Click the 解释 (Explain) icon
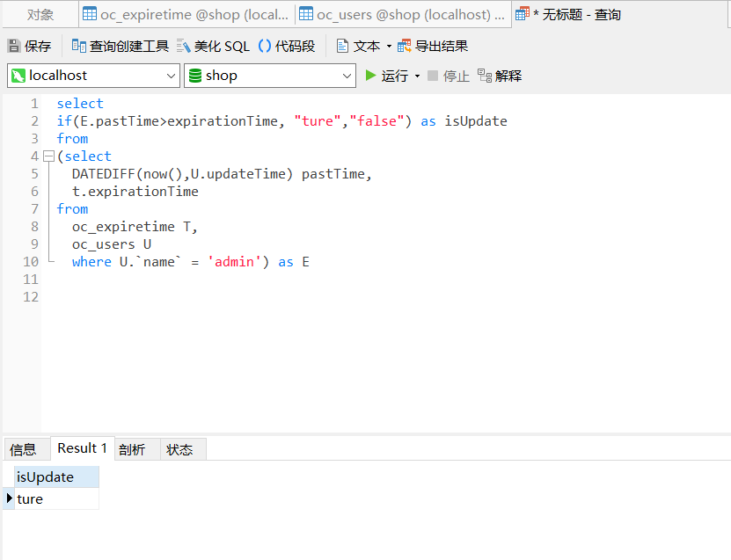Image resolution: width=731 pixels, height=560 pixels. pyautogui.click(x=499, y=76)
